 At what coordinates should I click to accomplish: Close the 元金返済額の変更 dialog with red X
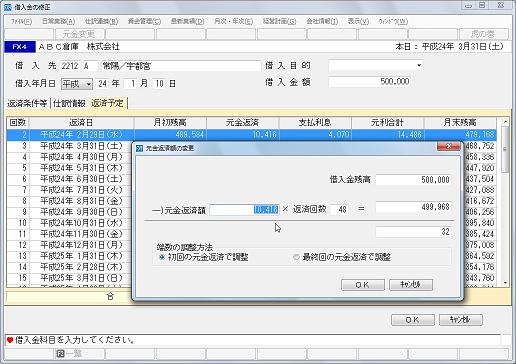[x=449, y=146]
